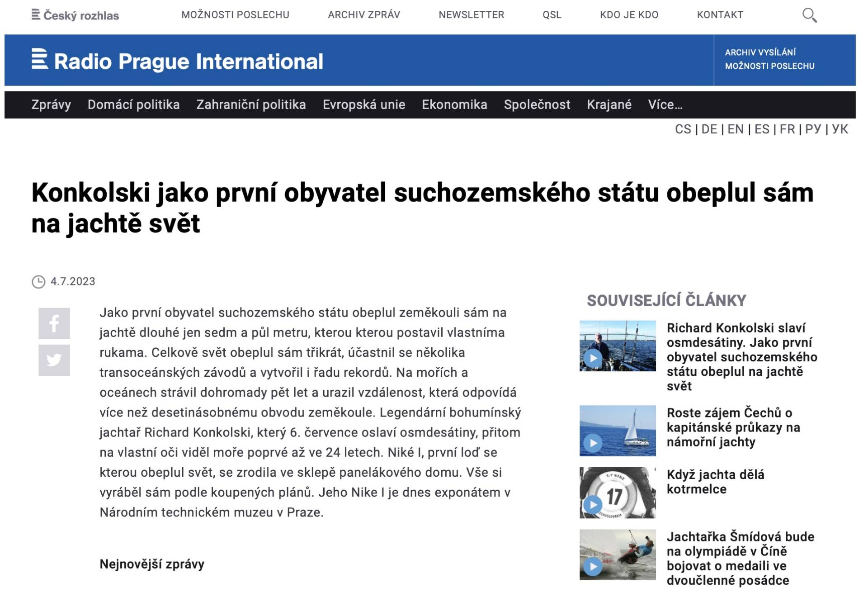Play the Richard Konkolski osmdesátiny audio
This screenshot has width=868, height=602.
click(593, 359)
